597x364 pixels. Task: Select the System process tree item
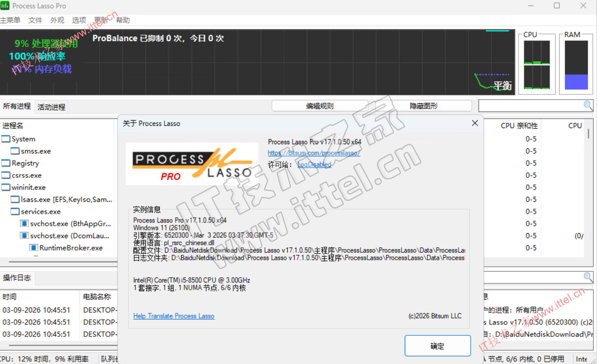coord(23,139)
